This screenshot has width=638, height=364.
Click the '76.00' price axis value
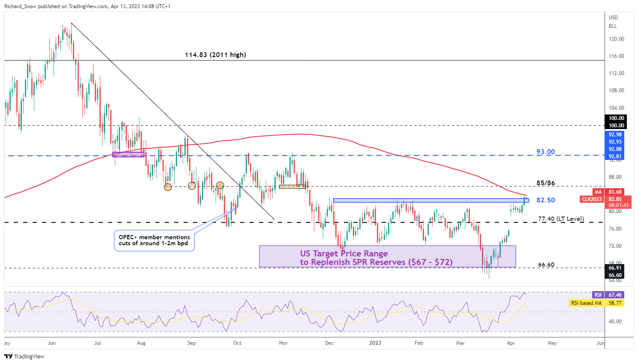point(615,229)
